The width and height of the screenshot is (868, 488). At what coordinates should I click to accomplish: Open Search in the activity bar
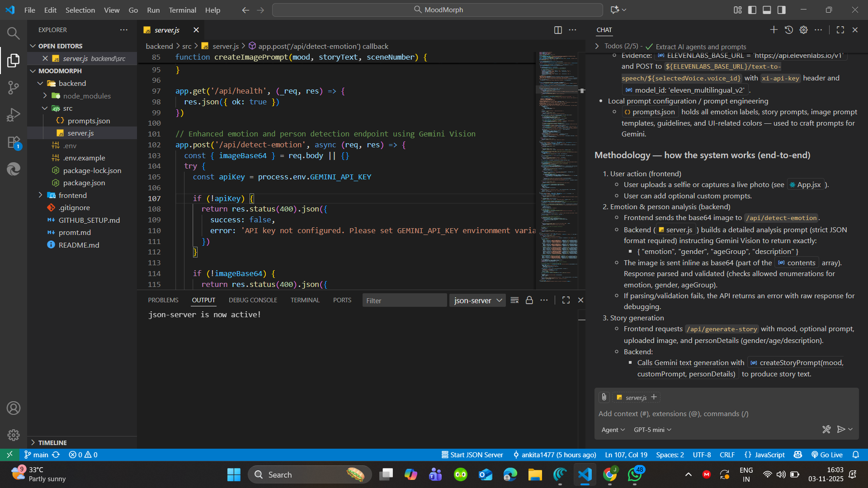point(13,33)
